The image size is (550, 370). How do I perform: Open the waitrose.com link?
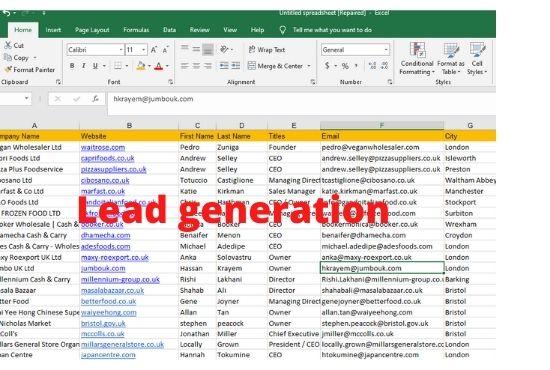pyautogui.click(x=103, y=147)
